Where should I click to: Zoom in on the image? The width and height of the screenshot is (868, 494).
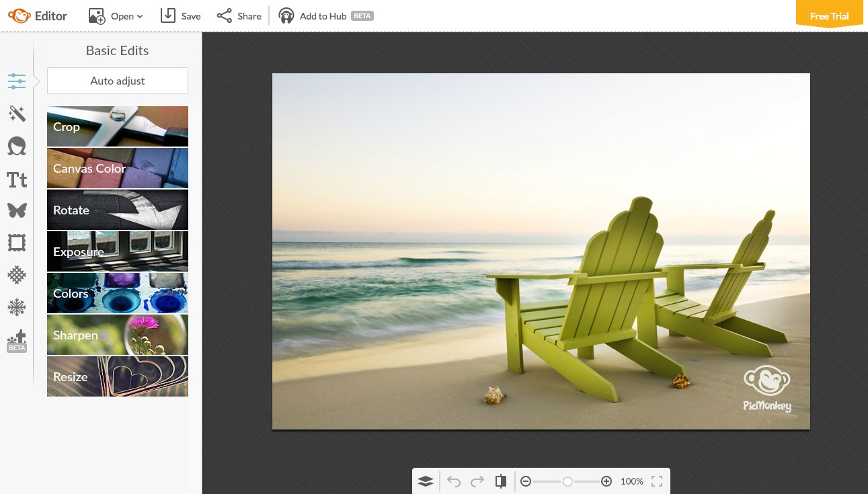(x=606, y=481)
